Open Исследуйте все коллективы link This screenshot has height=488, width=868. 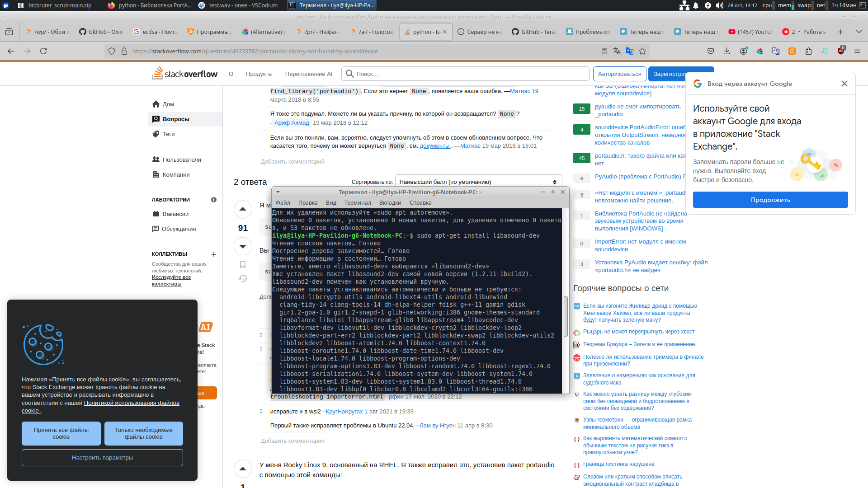click(171, 280)
